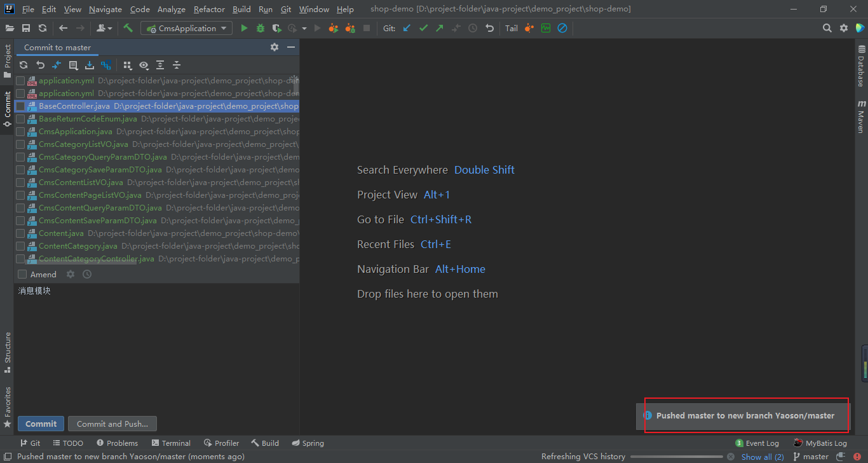Check the Content.java checkbox
The width and height of the screenshot is (868, 463).
click(x=20, y=233)
